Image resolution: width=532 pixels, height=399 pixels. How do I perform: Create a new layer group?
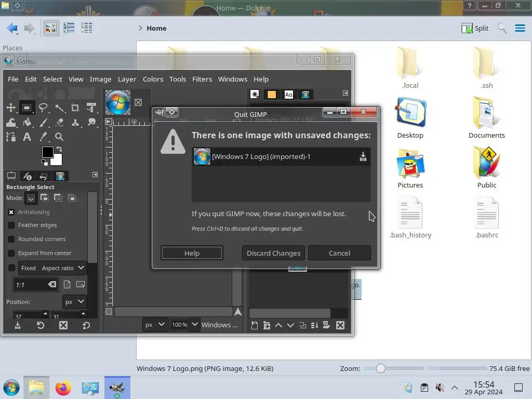point(267,325)
